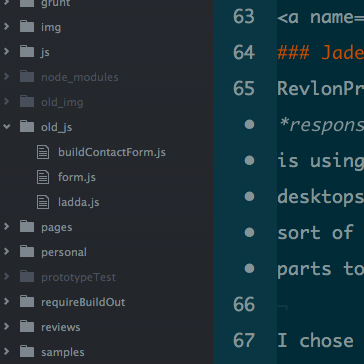Click the buildContactForm.js file icon

pos(43,152)
